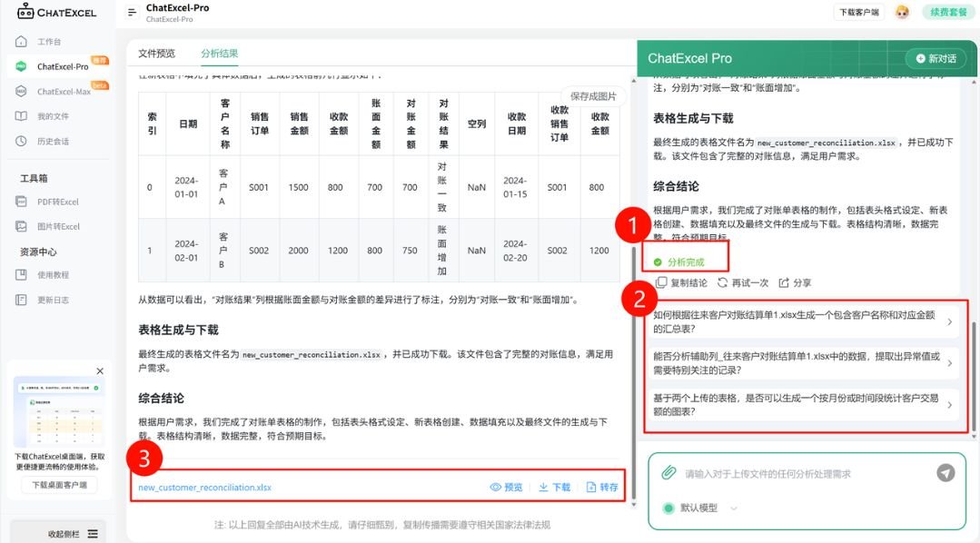Click the table cell showing 750
Viewport: 980px width, 543px height.
point(410,251)
